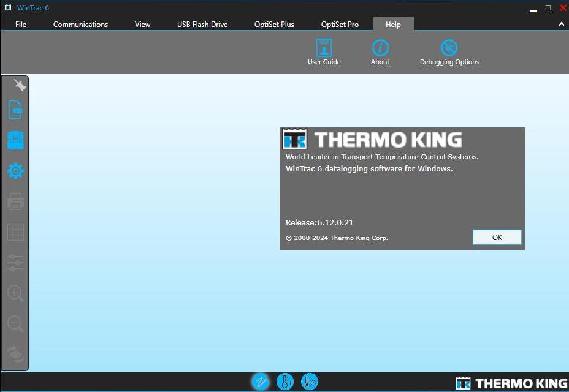Click the greyed printer icon in sidebar
569x392 pixels.
tap(15, 202)
